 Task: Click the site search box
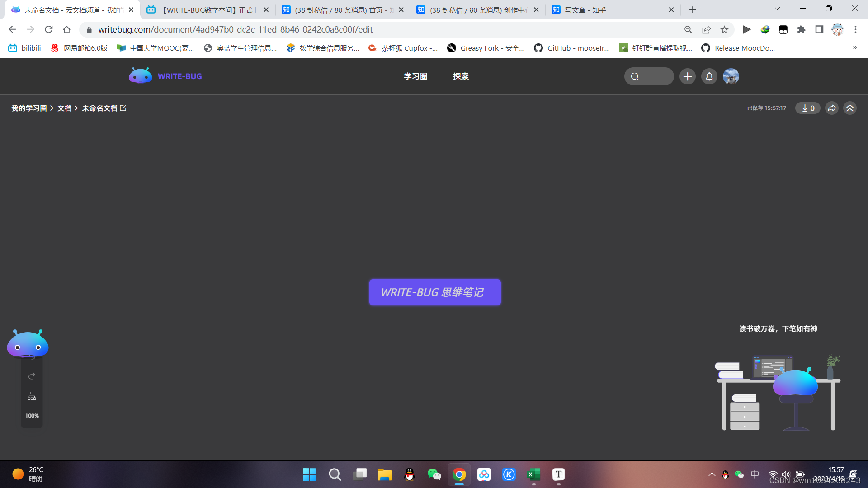coord(649,76)
